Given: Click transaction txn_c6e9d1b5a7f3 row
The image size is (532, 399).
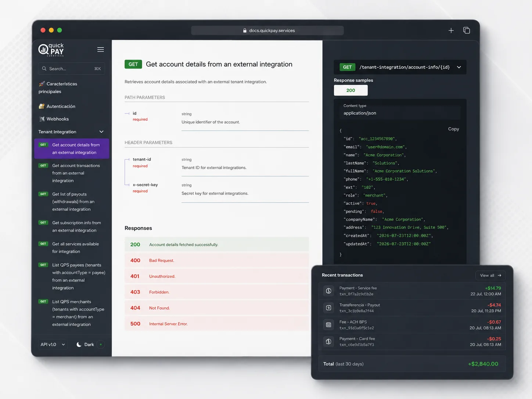Looking at the screenshot, I should coord(412,342).
